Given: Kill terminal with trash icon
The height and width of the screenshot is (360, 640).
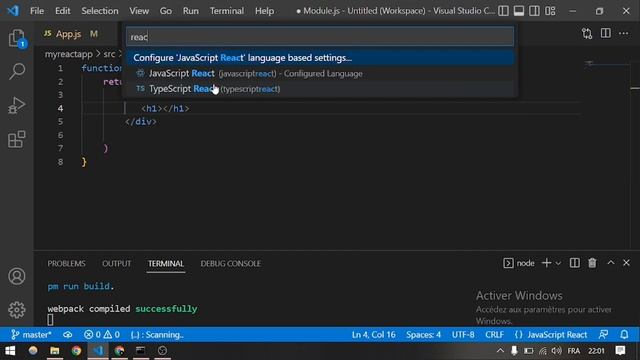Looking at the screenshot, I should (x=592, y=263).
